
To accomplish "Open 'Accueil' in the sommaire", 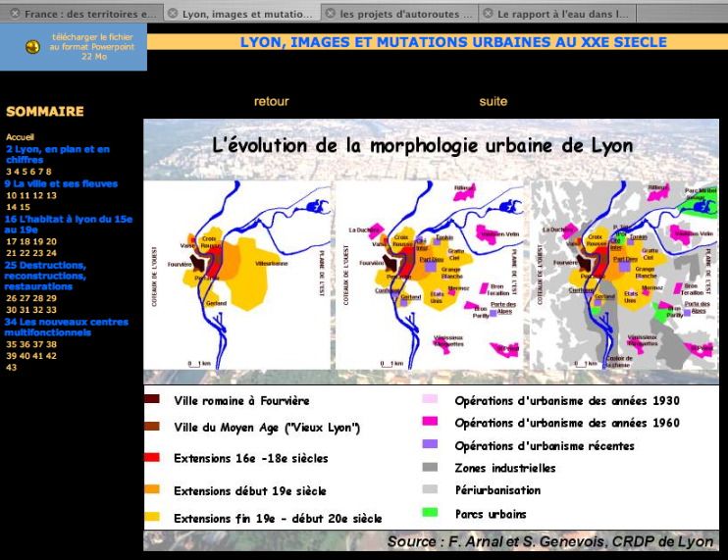I will point(20,137).
